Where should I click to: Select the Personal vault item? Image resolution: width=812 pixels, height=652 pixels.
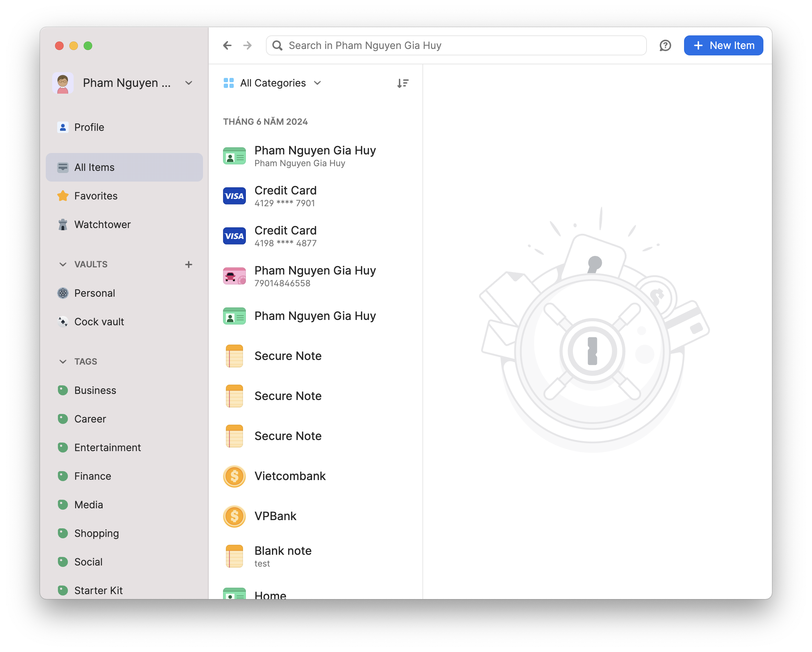(94, 293)
